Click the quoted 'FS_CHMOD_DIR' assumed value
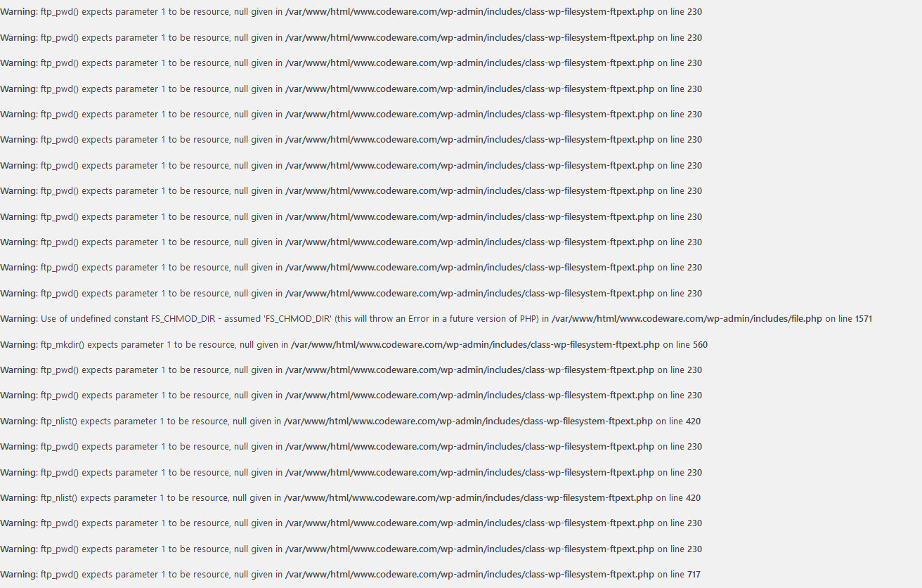 coord(297,319)
